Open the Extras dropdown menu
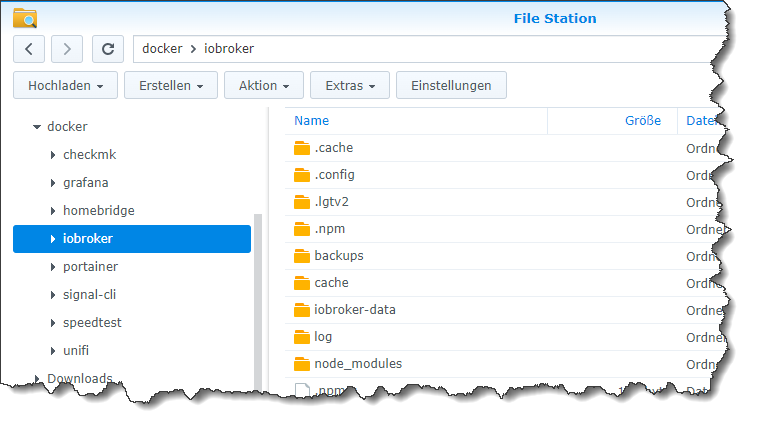This screenshot has width=757, height=425. 350,86
